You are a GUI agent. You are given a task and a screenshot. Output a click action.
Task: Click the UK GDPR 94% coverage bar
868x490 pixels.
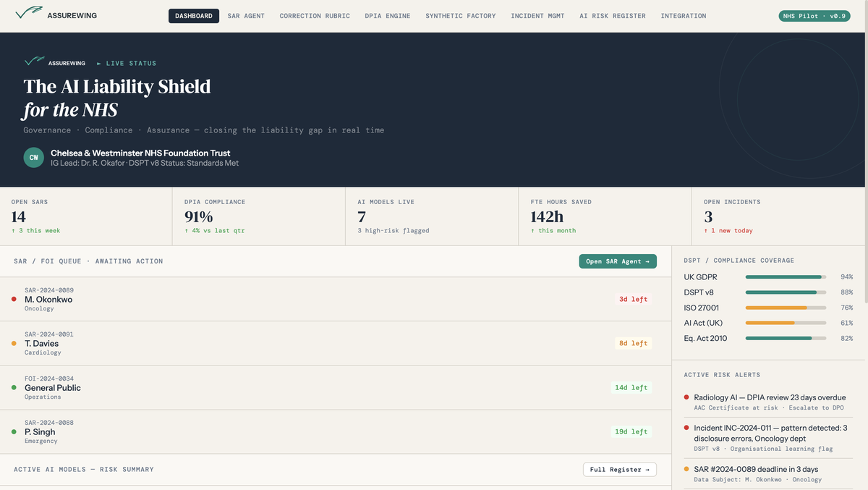(786, 277)
